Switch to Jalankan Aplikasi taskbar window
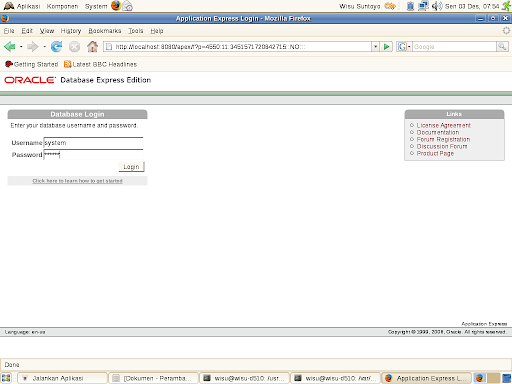The height and width of the screenshot is (384, 512). 62,378
